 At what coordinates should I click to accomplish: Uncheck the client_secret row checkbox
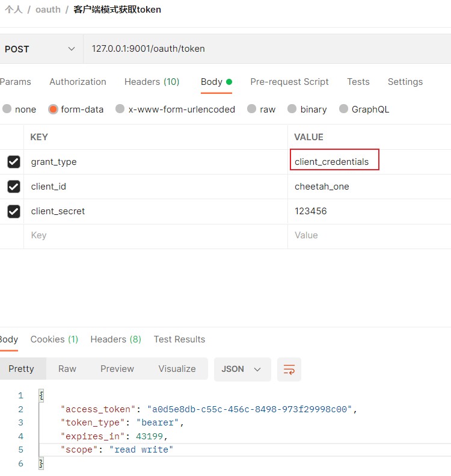point(14,211)
